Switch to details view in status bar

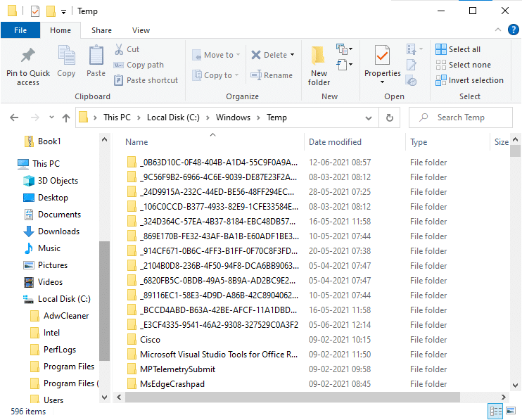click(495, 412)
